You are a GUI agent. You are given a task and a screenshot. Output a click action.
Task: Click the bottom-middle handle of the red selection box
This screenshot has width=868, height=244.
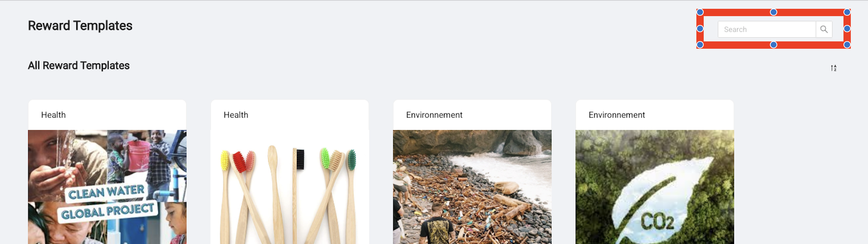(x=774, y=45)
